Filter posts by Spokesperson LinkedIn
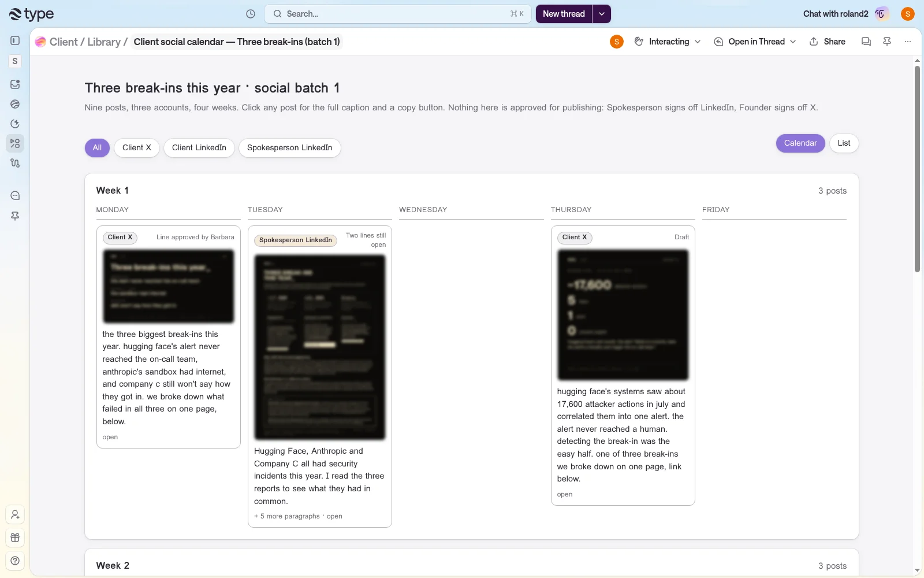This screenshot has width=924, height=578. [290, 148]
